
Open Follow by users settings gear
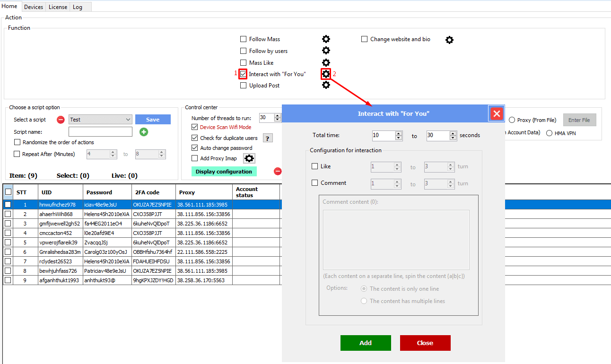(326, 51)
